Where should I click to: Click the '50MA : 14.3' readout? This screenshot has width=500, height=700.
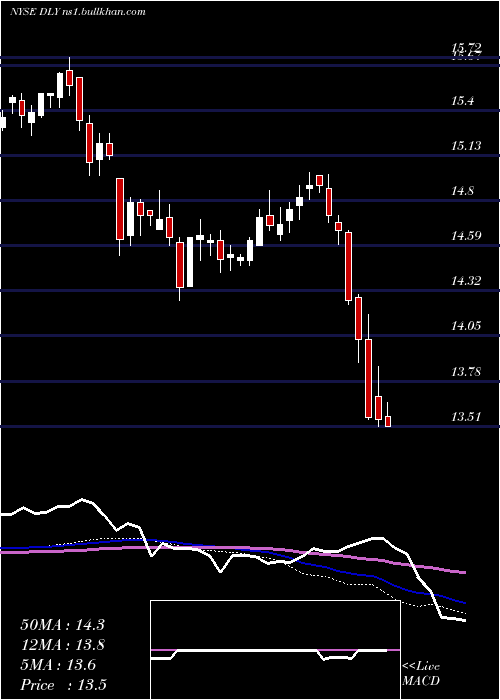(62, 625)
